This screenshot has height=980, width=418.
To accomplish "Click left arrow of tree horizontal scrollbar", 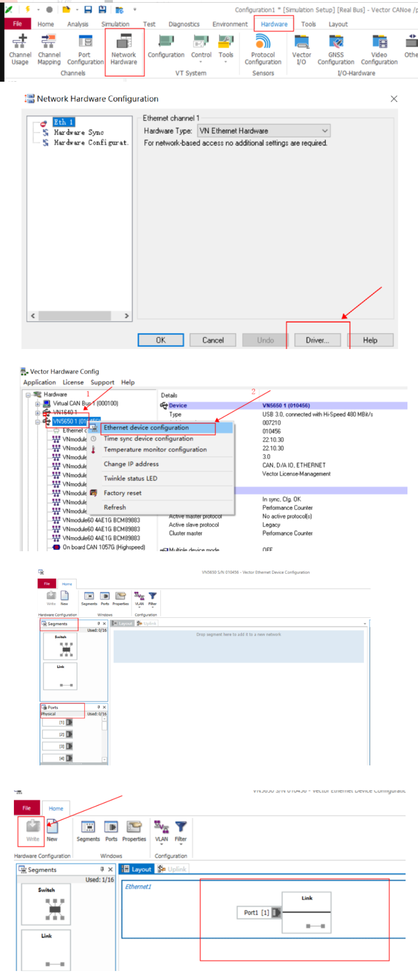I will coord(33,316).
